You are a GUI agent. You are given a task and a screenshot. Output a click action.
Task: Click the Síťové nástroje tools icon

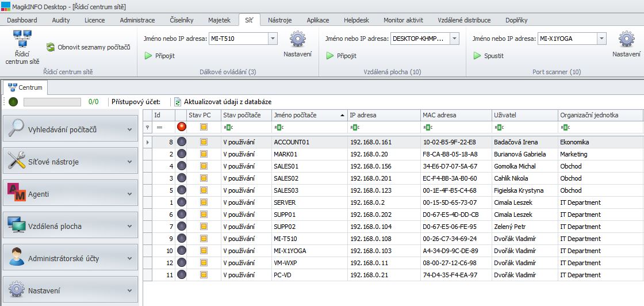(17, 160)
